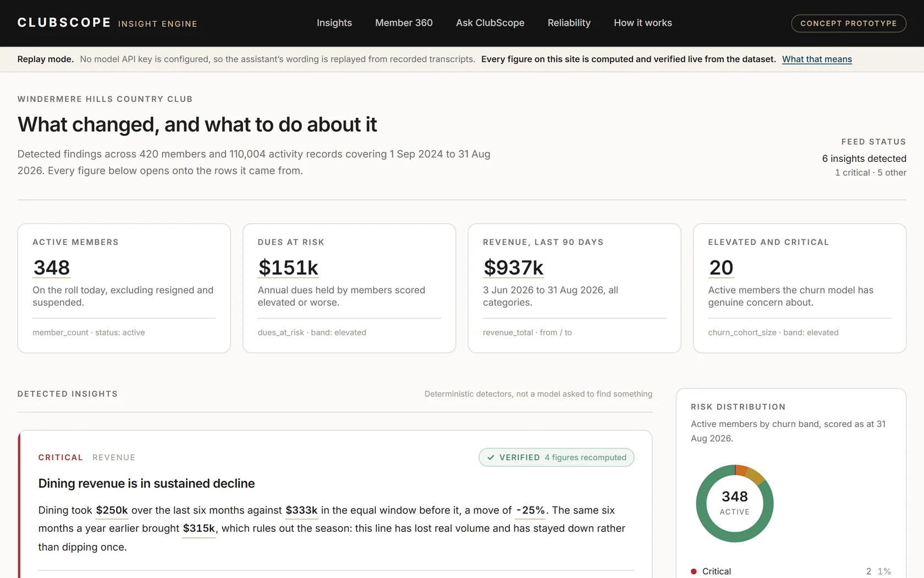Click the 'member_count · status: active' label
924x578 pixels.
point(89,332)
